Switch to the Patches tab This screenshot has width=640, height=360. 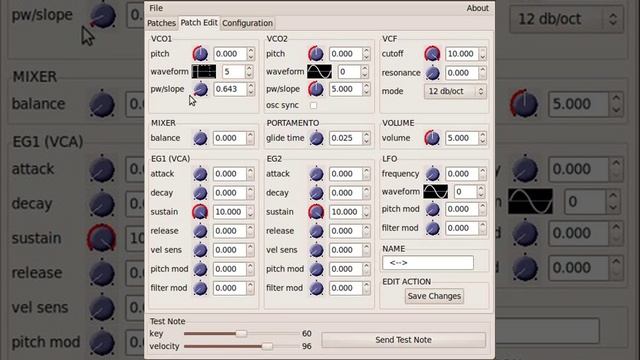coord(162,23)
